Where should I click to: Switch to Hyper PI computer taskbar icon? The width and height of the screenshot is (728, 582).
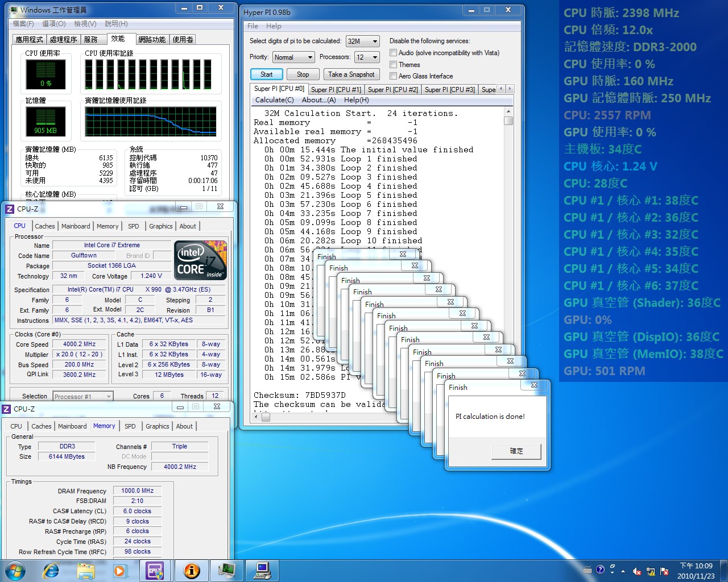(x=262, y=570)
